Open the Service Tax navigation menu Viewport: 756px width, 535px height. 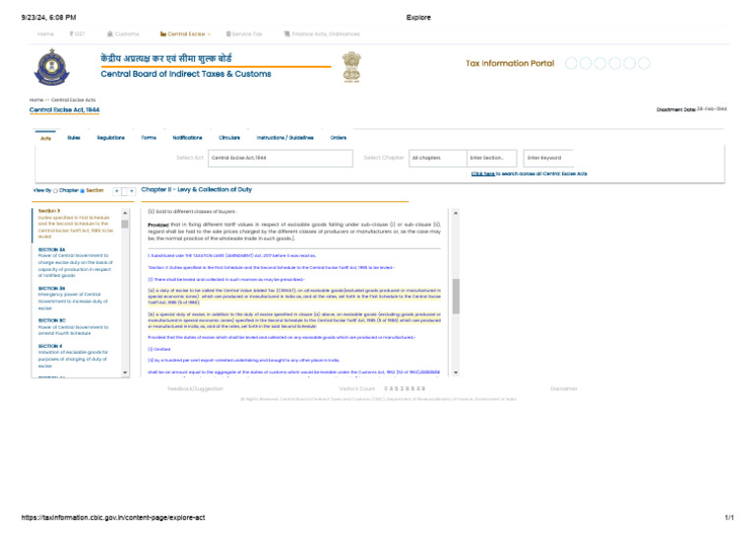(x=244, y=34)
